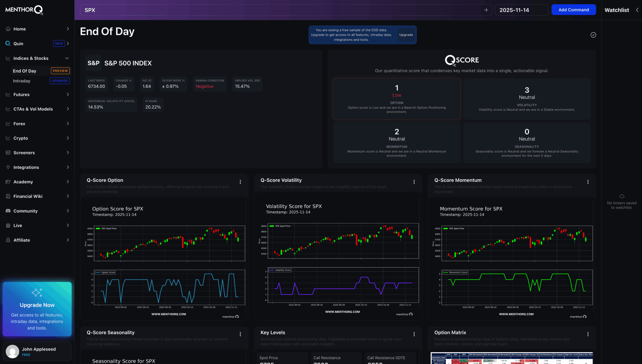
Task: Select the Academy graduation cap icon
Action: [x=8, y=182]
